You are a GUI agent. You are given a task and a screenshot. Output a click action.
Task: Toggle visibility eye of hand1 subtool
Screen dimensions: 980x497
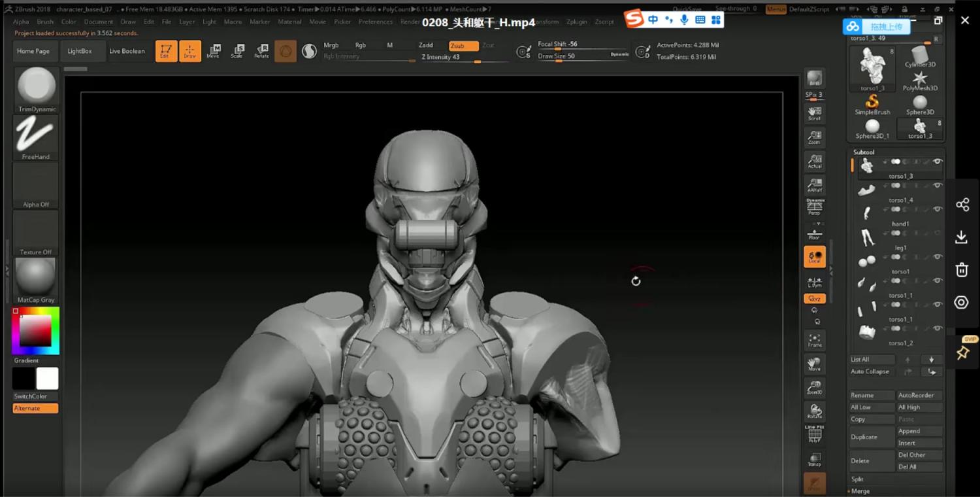[938, 209]
